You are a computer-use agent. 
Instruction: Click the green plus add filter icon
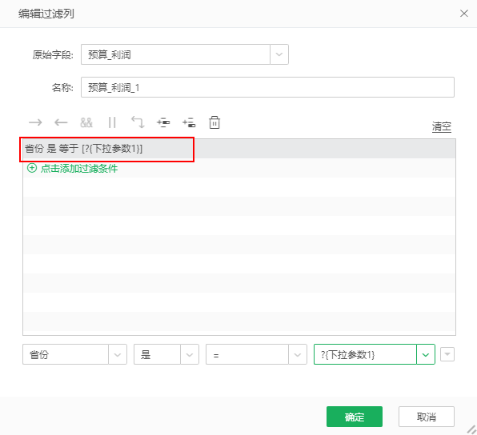click(32, 168)
